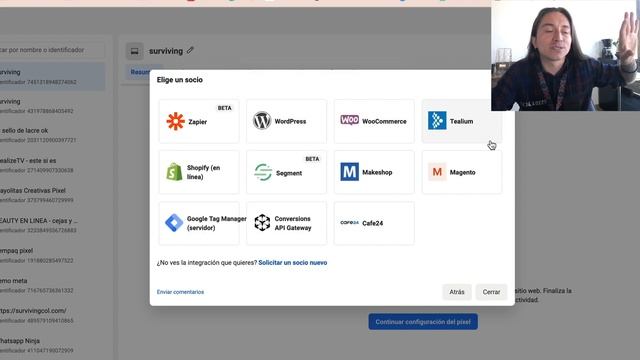Choose the WordPress logo card
Viewport: 640px width, 360px height.
(x=287, y=121)
